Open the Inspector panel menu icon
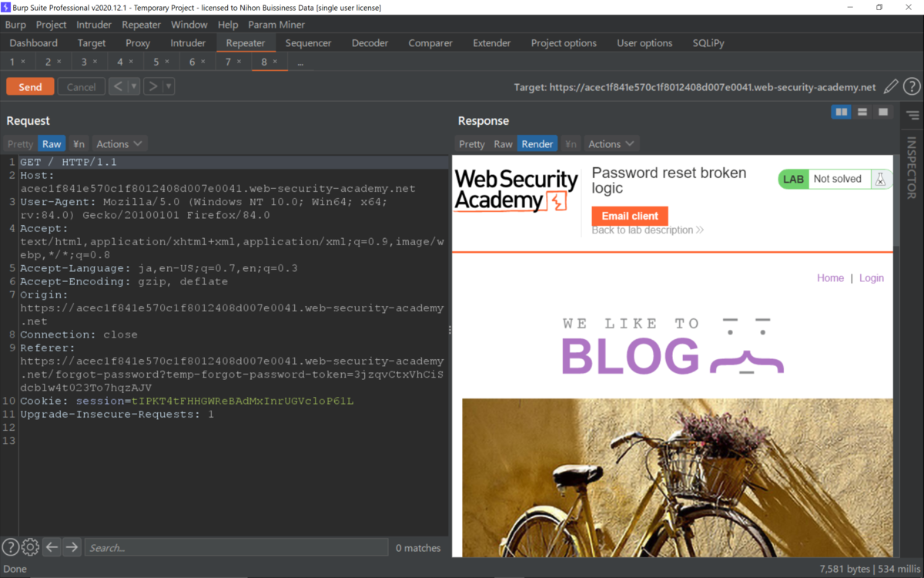Viewport: 924px width, 578px height. pyautogui.click(x=912, y=116)
